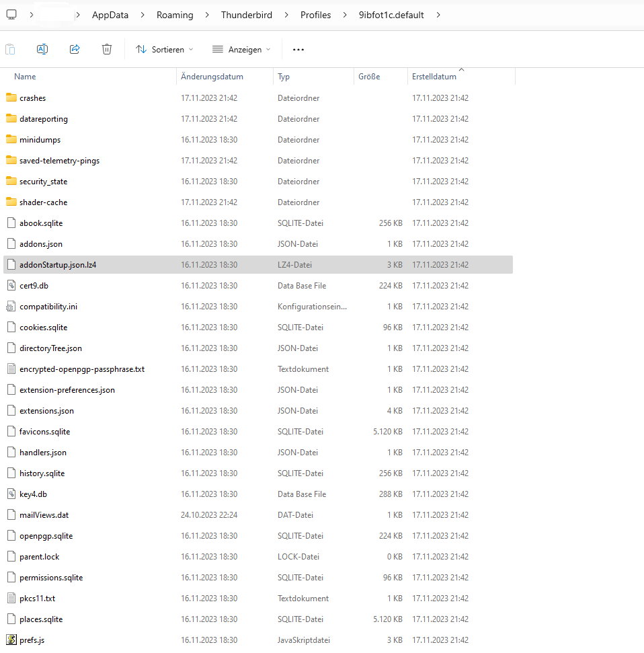Image resolution: width=644 pixels, height=653 pixels.
Task: Click the paste clipboard icon
Action: click(x=10, y=49)
